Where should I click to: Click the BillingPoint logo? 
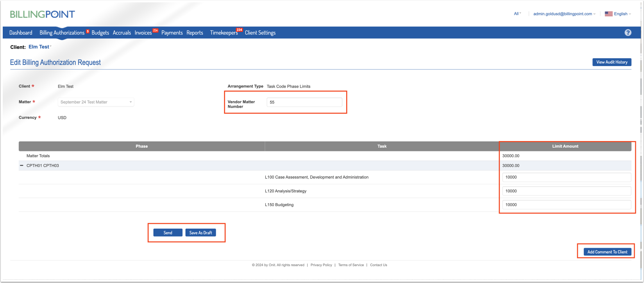[42, 14]
